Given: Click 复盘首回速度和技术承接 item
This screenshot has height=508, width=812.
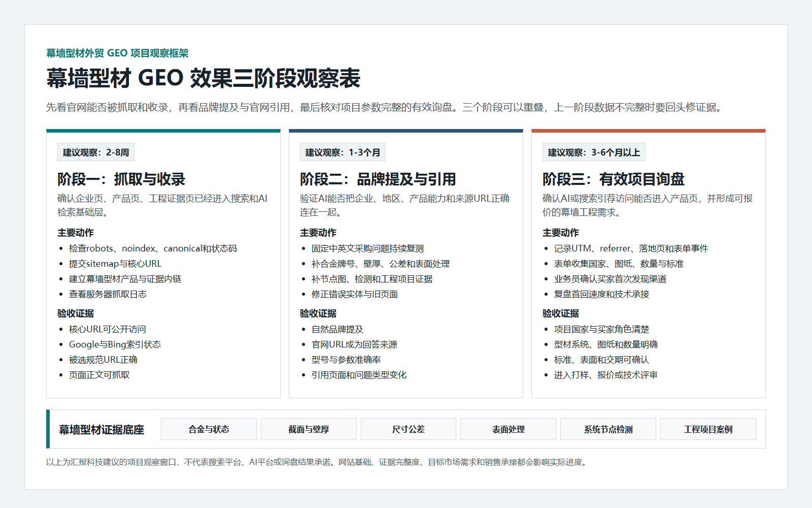Looking at the screenshot, I should point(601,294).
